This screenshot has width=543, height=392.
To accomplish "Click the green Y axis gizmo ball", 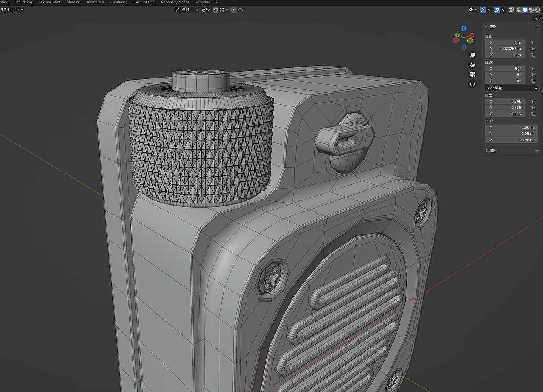I will [457, 35].
